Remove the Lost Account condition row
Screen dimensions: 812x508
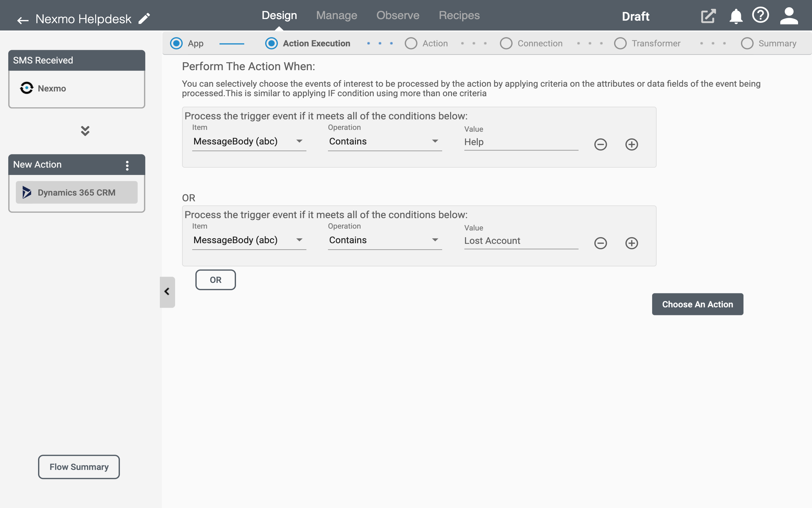[601, 243]
